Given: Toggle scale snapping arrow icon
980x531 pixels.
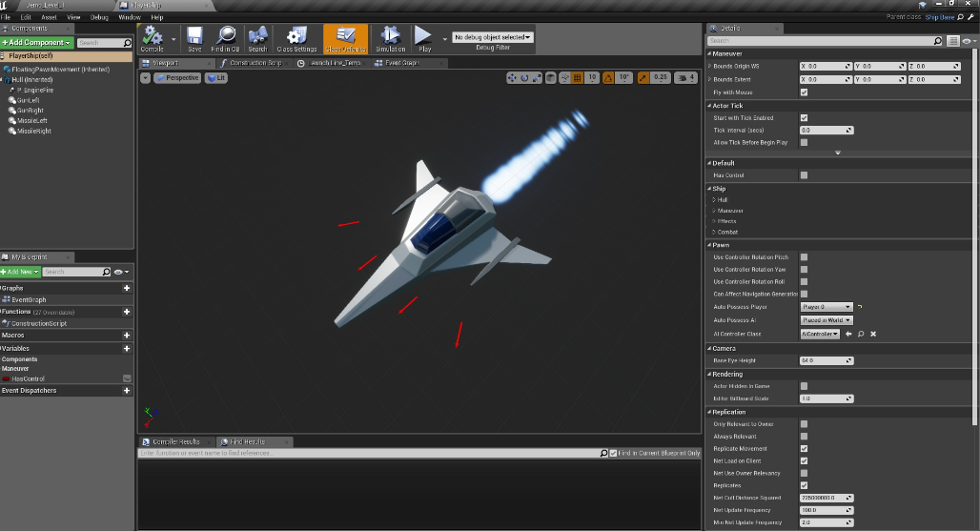Looking at the screenshot, I should pos(643,77).
